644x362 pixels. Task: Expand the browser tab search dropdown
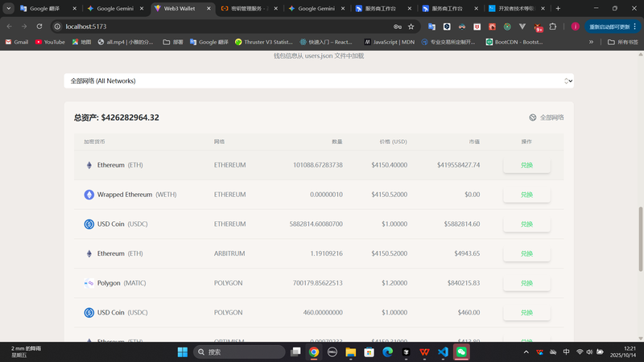click(x=8, y=8)
